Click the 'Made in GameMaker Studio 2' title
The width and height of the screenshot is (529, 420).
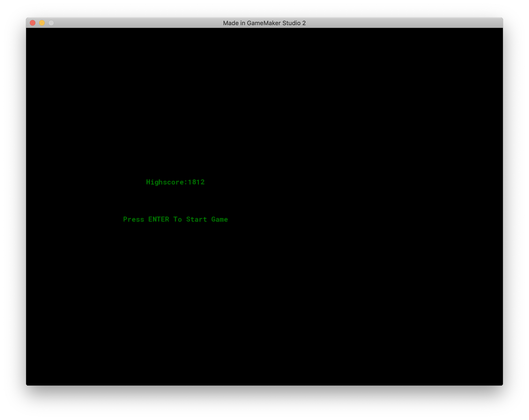pyautogui.click(x=264, y=23)
